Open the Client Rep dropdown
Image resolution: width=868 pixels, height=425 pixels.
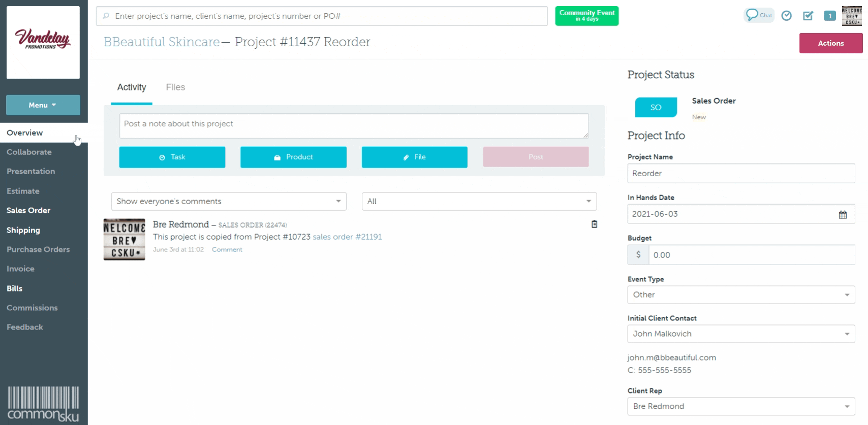741,407
